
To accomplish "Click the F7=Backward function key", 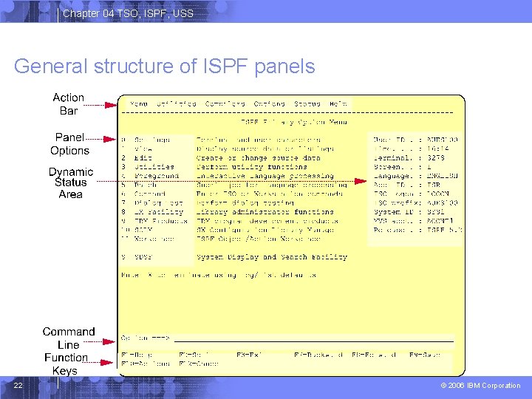I will [x=318, y=355].
